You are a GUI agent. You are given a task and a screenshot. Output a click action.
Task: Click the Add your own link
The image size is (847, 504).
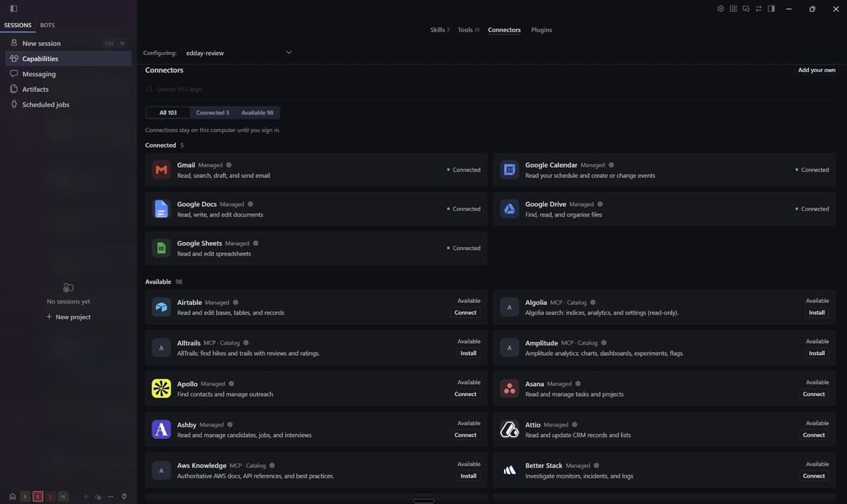pyautogui.click(x=817, y=70)
